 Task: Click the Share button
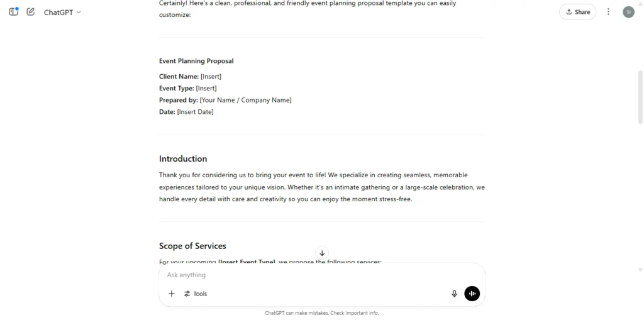tap(577, 12)
